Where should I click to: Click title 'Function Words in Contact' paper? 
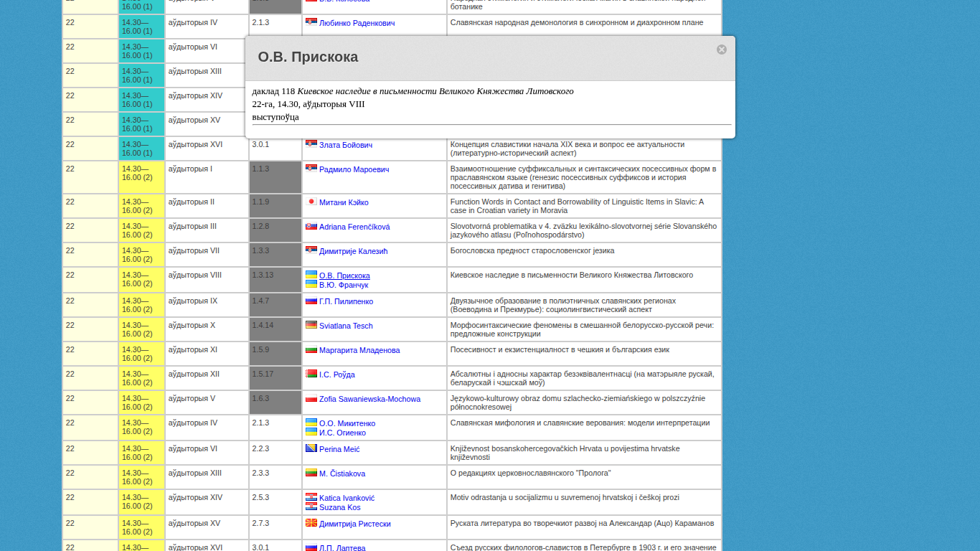point(577,206)
